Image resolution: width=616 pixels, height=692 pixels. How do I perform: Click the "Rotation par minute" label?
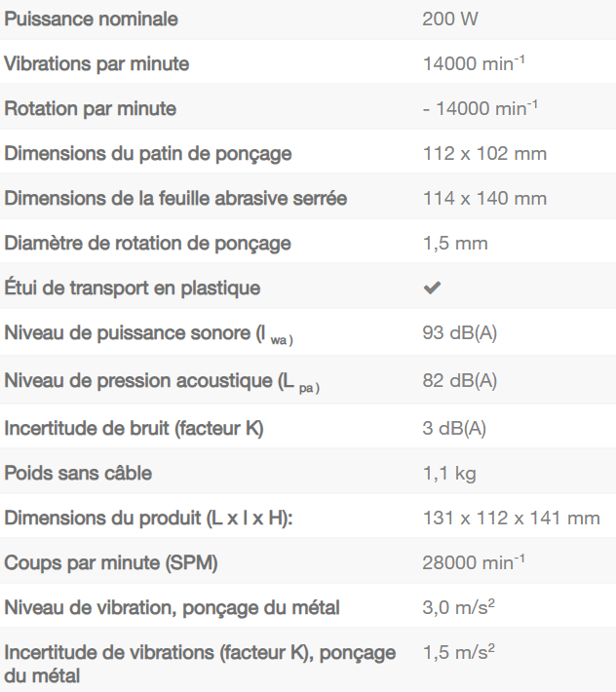click(x=91, y=109)
